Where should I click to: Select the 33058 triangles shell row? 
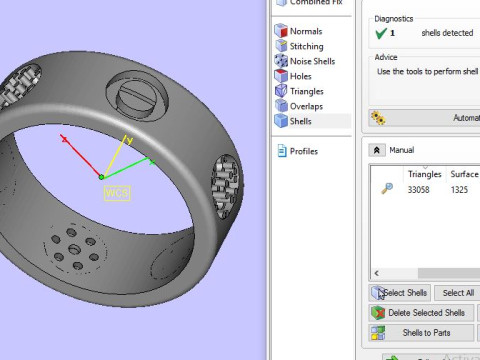pyautogui.click(x=425, y=190)
